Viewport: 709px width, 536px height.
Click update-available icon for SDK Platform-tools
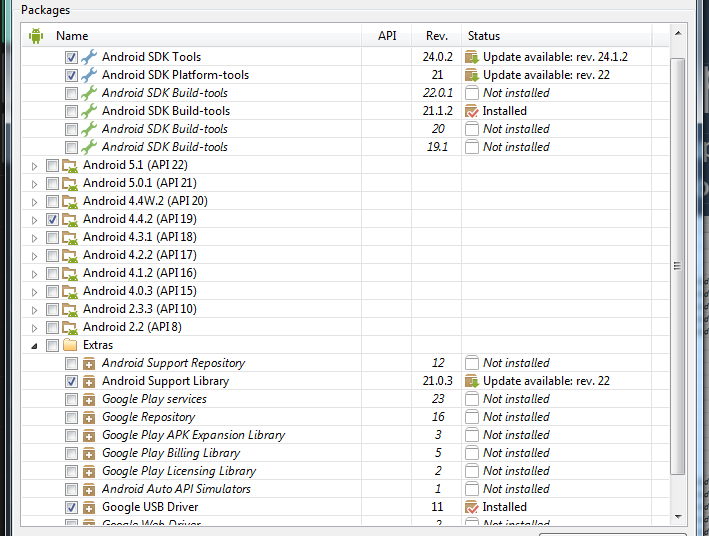pyautogui.click(x=472, y=75)
